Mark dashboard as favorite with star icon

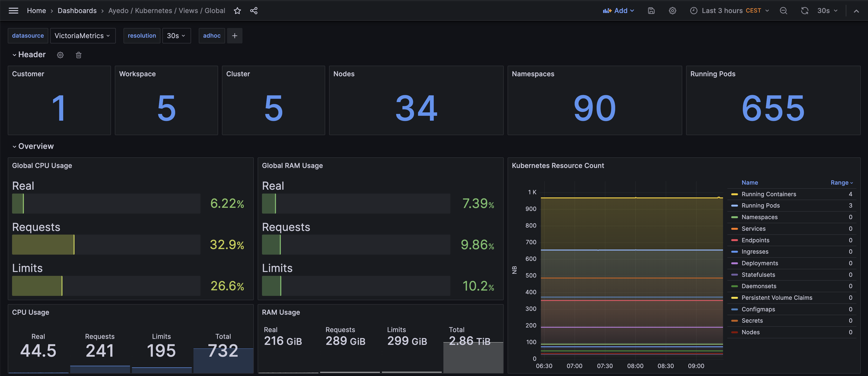[237, 10]
